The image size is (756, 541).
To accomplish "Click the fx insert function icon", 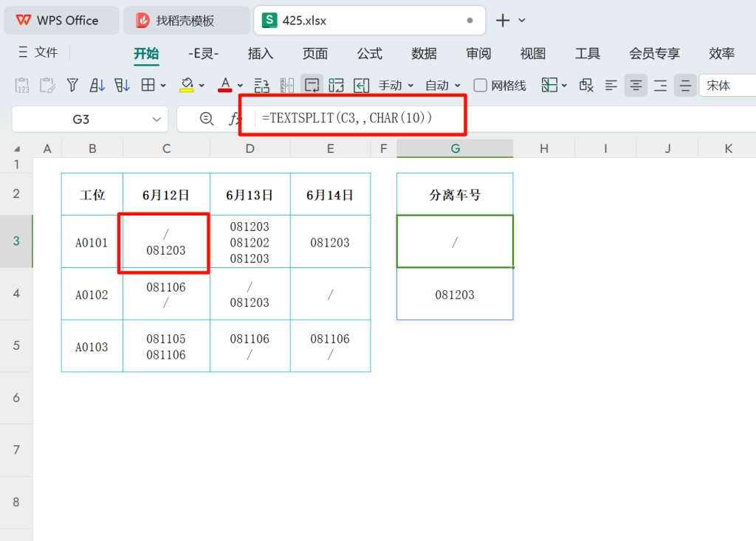I will pyautogui.click(x=234, y=119).
